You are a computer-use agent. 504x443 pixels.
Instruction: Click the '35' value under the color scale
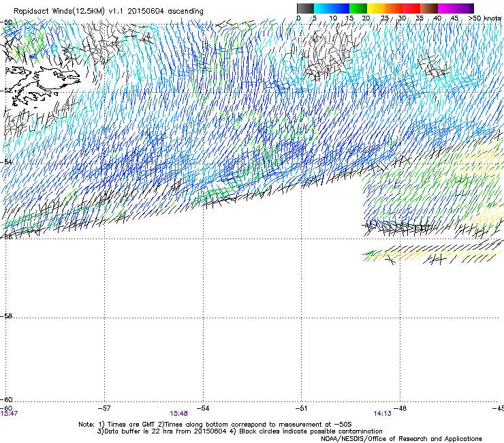click(420, 18)
